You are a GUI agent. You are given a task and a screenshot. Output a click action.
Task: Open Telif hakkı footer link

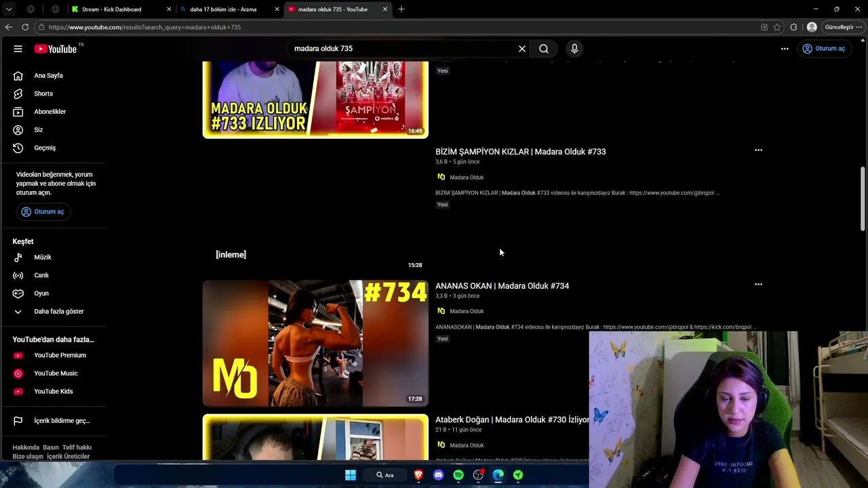click(77, 447)
